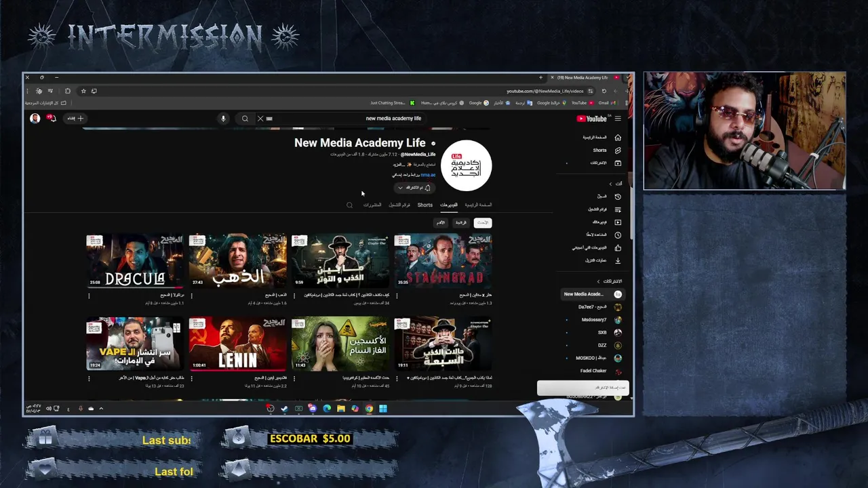The image size is (868, 488).
Task: Open the VAPE video thumbnail
Action: click(135, 344)
